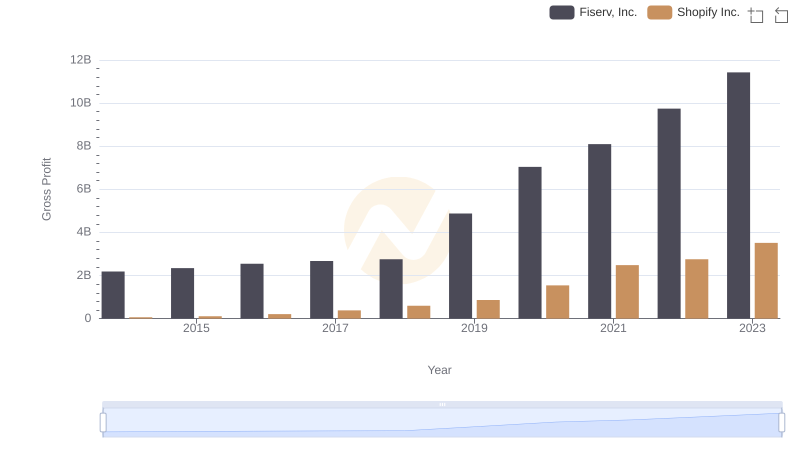Click the 2021 x-axis label
800x461 pixels.
613,328
